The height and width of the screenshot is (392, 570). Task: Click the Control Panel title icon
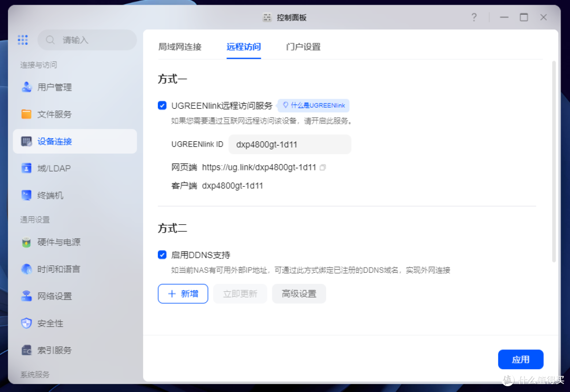click(267, 17)
